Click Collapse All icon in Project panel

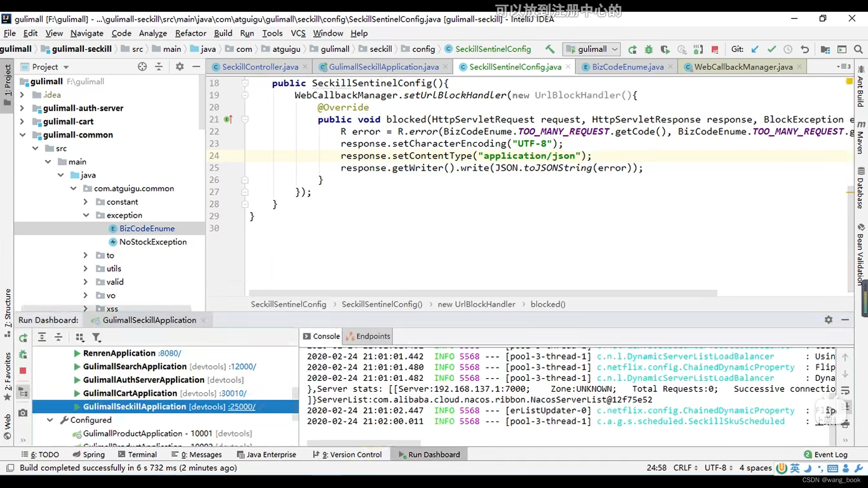tap(159, 66)
